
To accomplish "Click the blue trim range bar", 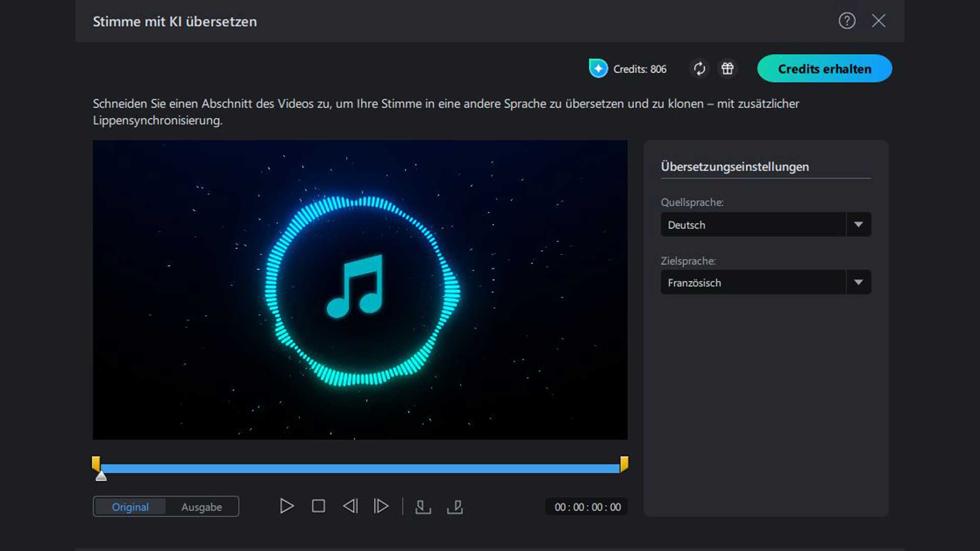I will [x=360, y=468].
